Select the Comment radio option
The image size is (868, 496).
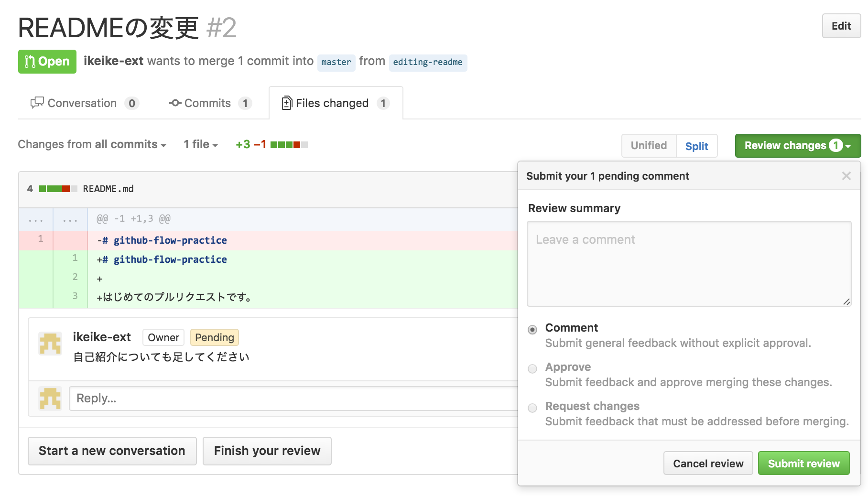[532, 330]
